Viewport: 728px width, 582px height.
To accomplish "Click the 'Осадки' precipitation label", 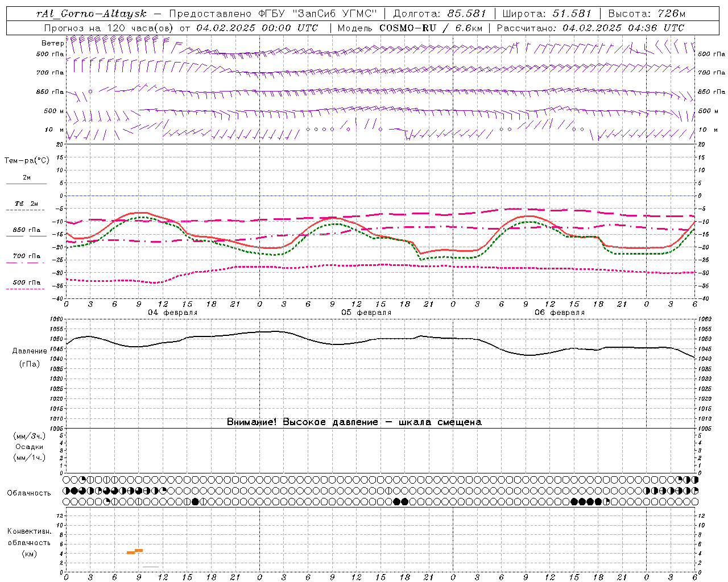I will point(30,447).
